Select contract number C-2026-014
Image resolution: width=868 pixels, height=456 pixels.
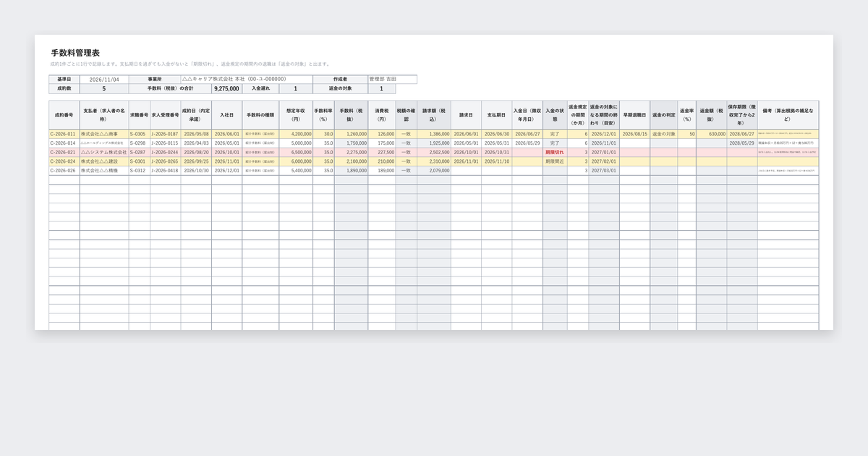pyautogui.click(x=63, y=143)
